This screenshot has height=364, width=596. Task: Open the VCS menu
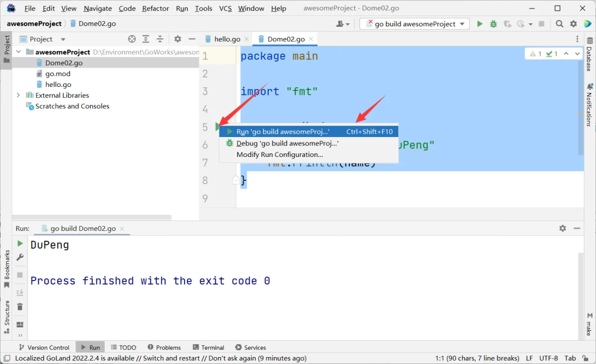tap(225, 8)
